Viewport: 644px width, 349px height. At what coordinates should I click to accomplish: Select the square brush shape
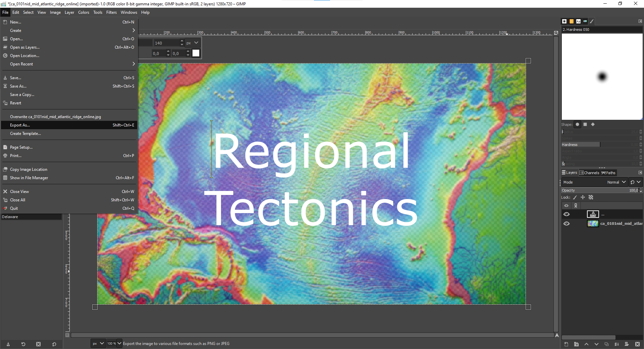tap(585, 124)
